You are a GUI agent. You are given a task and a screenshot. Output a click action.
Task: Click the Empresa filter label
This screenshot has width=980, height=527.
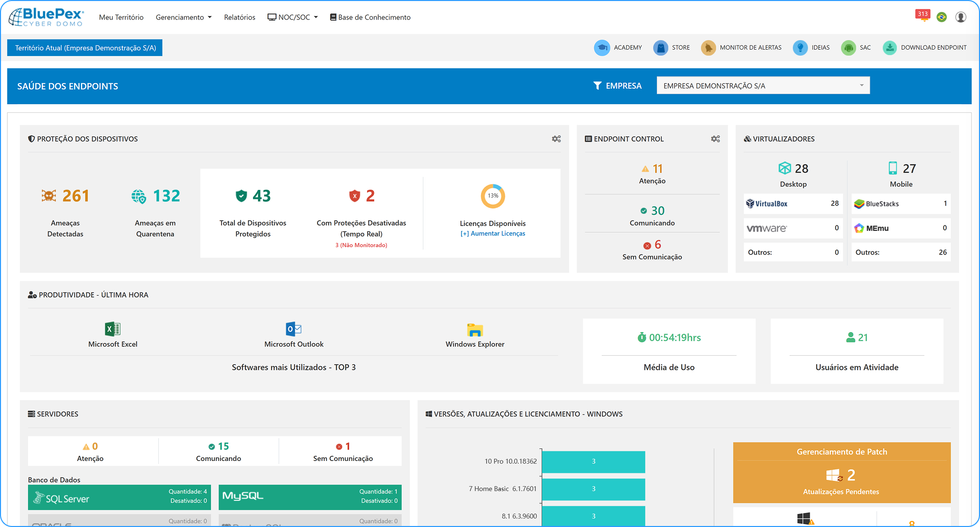coord(617,86)
